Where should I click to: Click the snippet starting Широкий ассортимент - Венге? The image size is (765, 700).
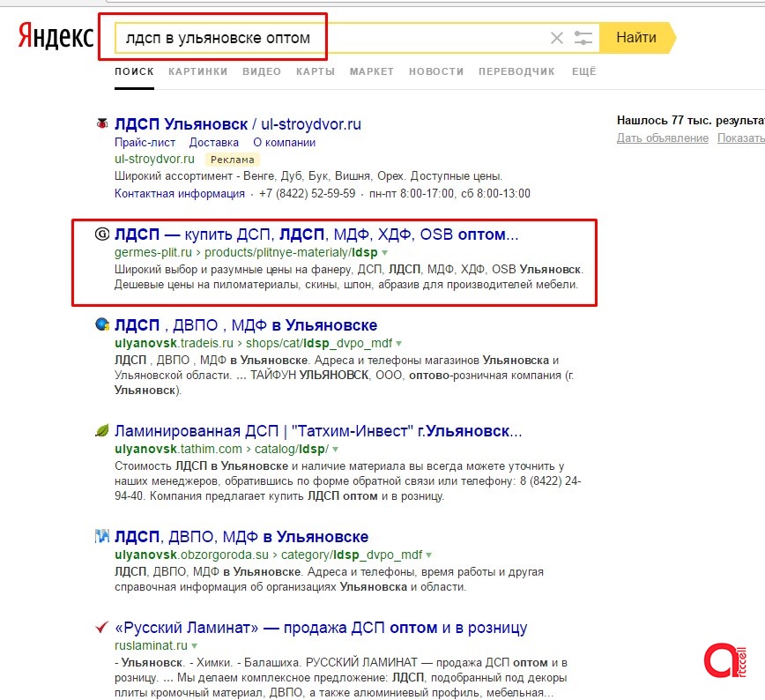pyautogui.click(x=308, y=176)
